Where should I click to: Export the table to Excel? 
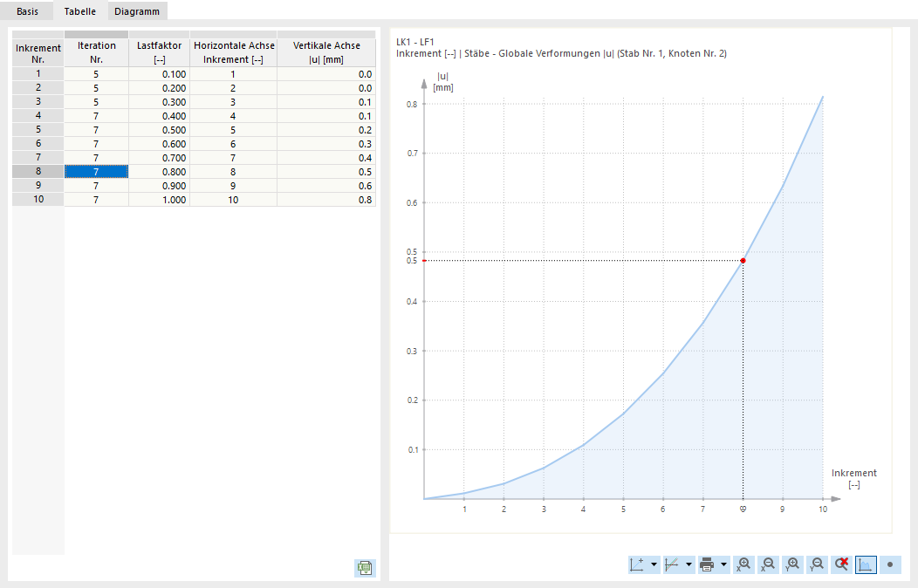point(364,567)
